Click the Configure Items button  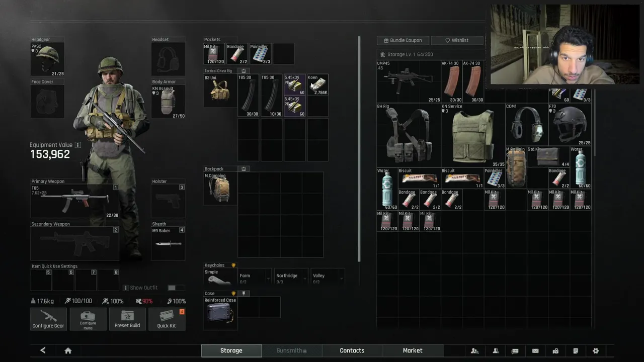pyautogui.click(x=88, y=319)
